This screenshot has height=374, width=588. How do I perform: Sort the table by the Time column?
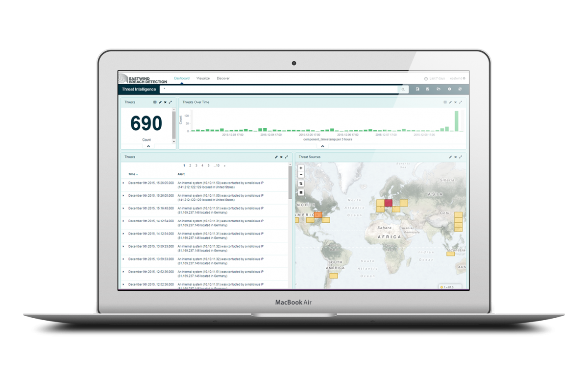tap(133, 174)
